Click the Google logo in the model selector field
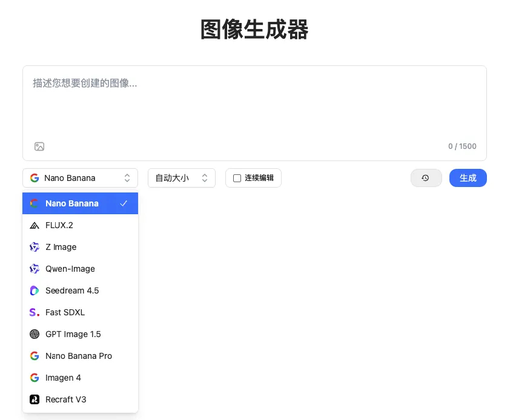Image resolution: width=516 pixels, height=420 pixels. 35,178
